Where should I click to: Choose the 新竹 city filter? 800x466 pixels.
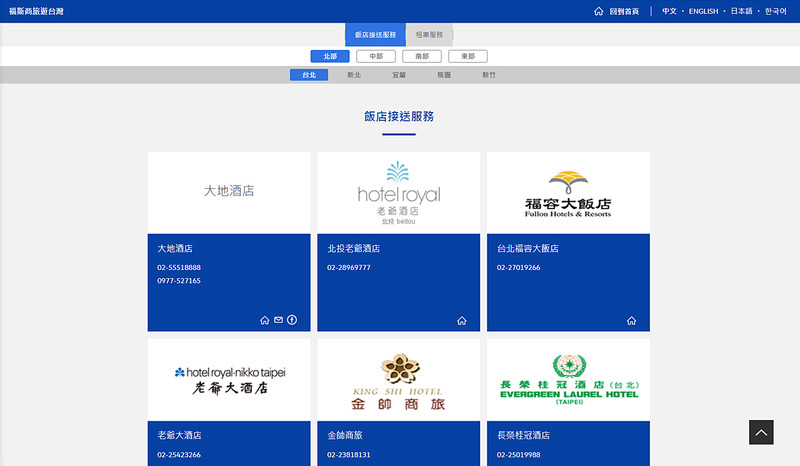(489, 75)
